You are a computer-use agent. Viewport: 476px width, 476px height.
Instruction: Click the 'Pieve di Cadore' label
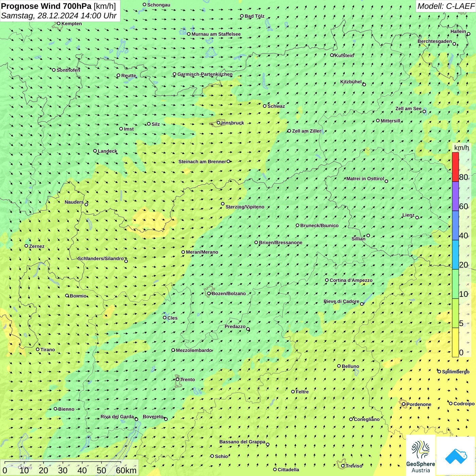click(341, 301)
